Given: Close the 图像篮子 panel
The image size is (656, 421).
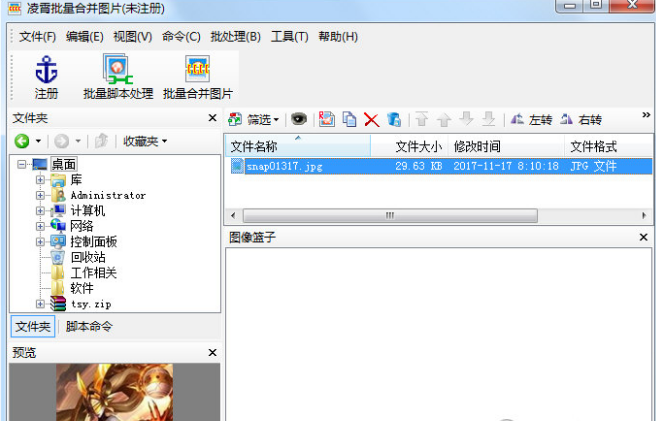Looking at the screenshot, I should pyautogui.click(x=643, y=237).
